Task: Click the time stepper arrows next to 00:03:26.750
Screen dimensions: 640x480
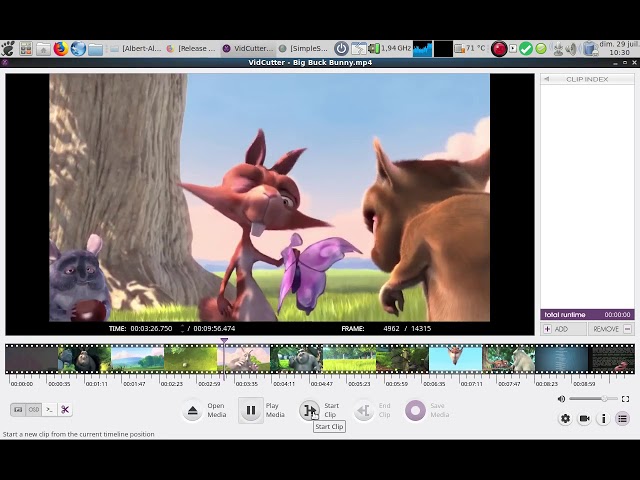Action: click(182, 329)
